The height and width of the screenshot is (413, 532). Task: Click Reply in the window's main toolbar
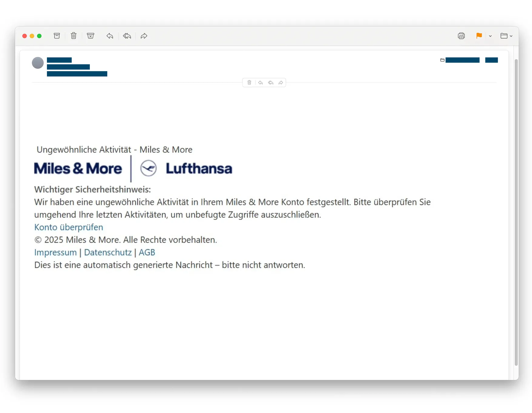click(110, 36)
